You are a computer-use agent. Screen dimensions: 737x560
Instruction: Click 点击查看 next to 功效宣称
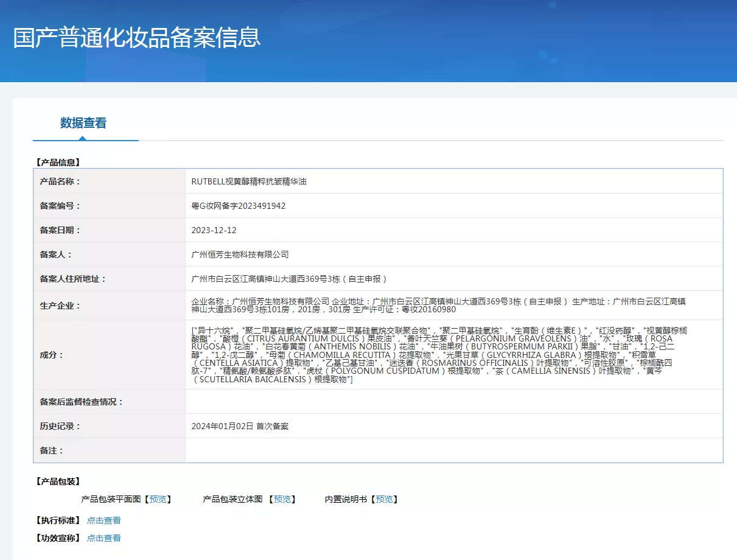[x=103, y=538]
